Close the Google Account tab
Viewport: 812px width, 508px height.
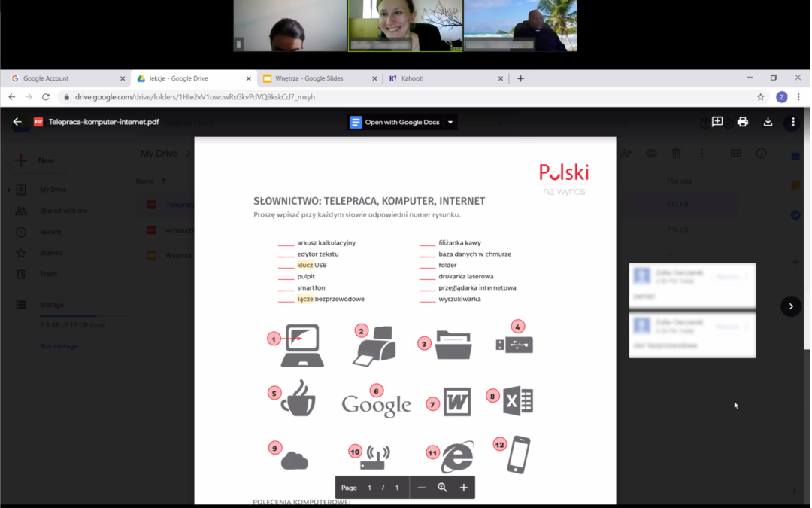coord(123,78)
